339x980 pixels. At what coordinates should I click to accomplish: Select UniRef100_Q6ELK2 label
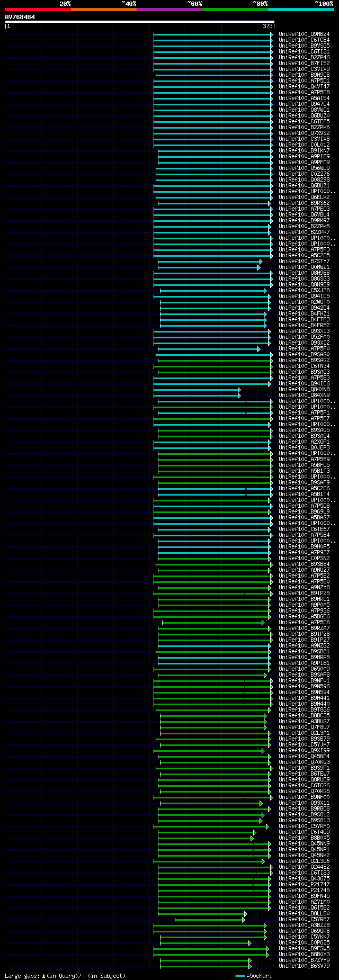pos(304,197)
